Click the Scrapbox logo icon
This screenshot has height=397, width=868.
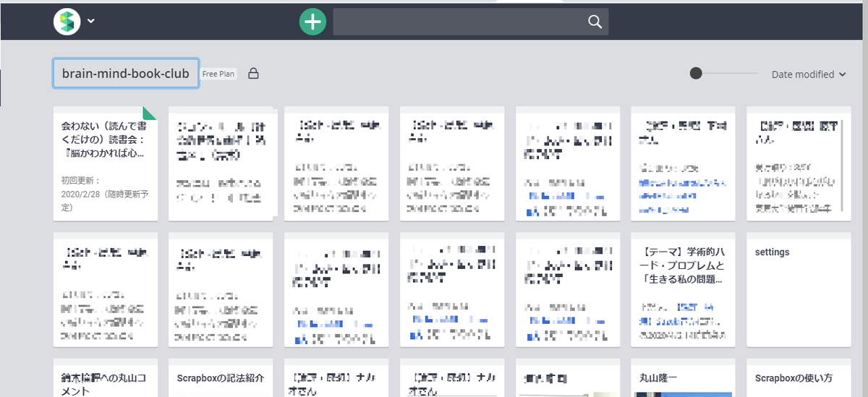[67, 21]
